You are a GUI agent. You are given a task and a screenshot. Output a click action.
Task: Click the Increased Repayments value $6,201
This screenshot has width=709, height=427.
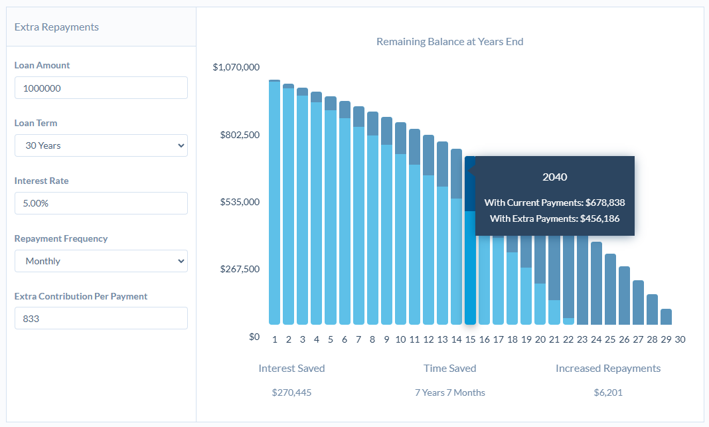pyautogui.click(x=607, y=392)
